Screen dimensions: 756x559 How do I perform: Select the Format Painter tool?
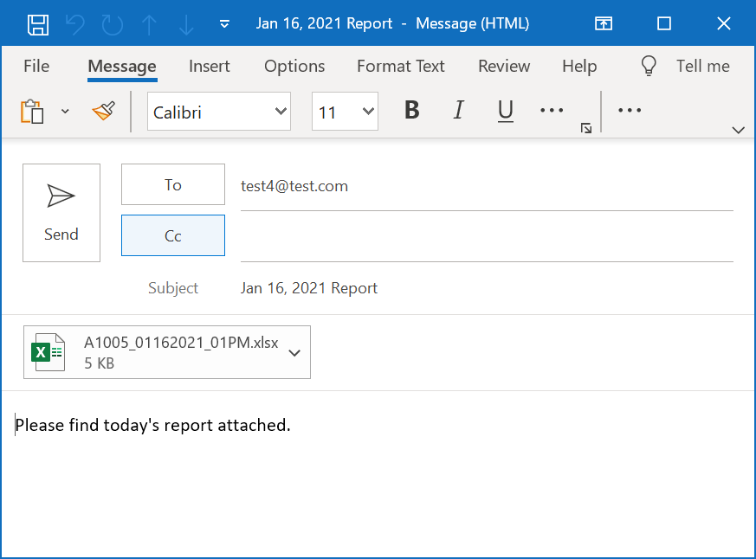pyautogui.click(x=103, y=111)
